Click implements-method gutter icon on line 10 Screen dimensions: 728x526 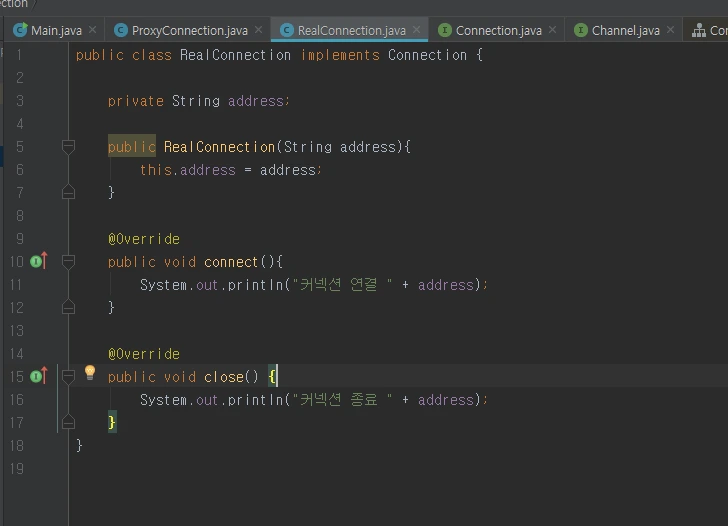point(39,261)
